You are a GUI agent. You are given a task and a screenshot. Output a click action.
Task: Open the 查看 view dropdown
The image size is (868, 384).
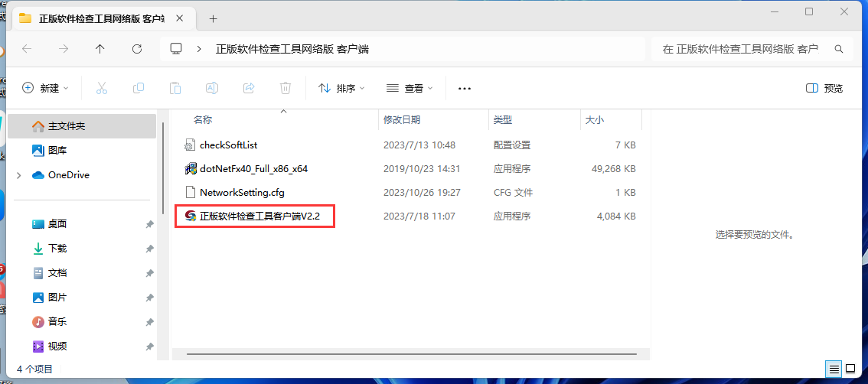pyautogui.click(x=410, y=88)
